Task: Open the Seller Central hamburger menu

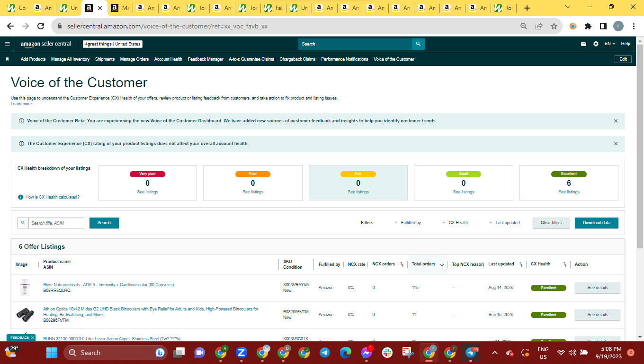Action: pyautogui.click(x=7, y=44)
